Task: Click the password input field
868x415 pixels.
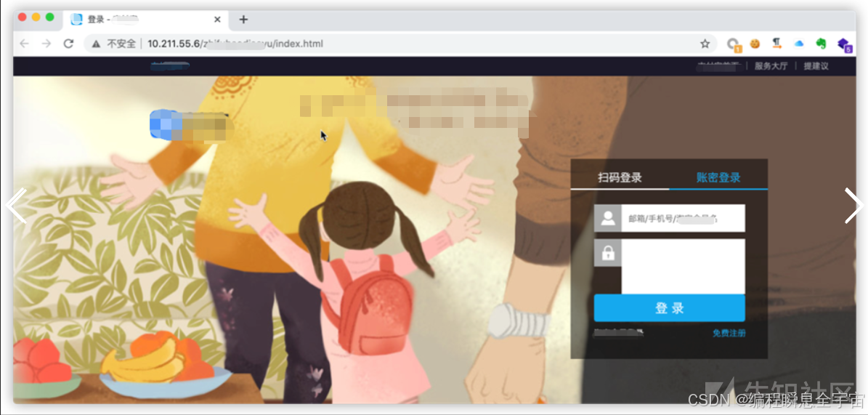Action: [x=683, y=267]
